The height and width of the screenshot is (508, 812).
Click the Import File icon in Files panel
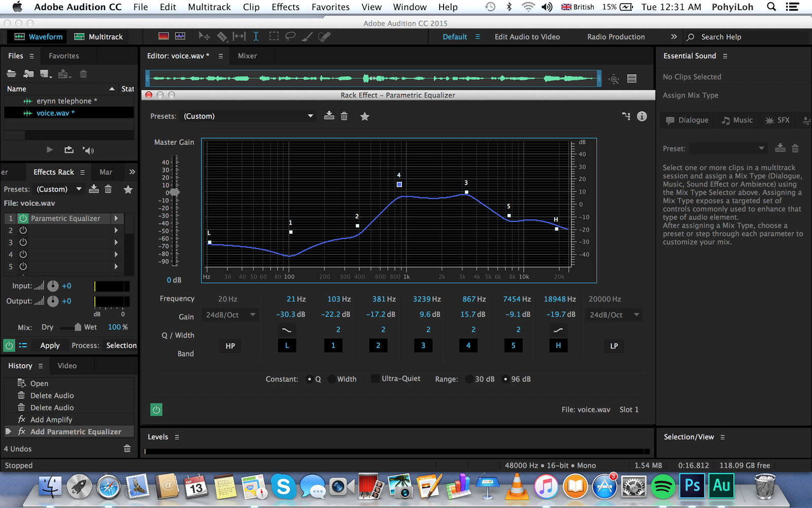click(x=28, y=74)
